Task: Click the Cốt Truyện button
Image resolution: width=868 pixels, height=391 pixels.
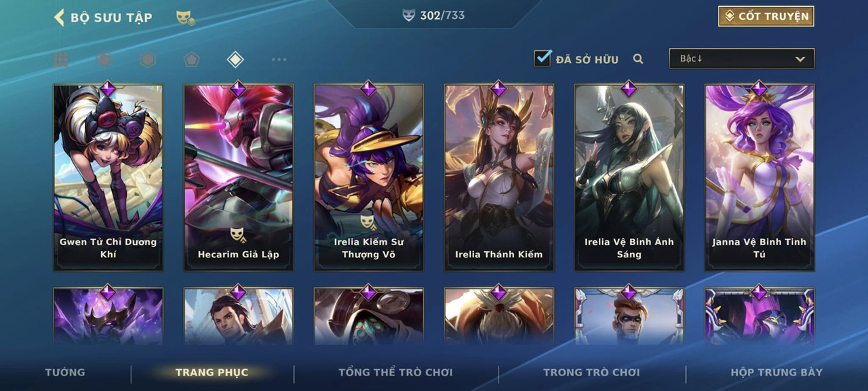Action: coord(766,16)
